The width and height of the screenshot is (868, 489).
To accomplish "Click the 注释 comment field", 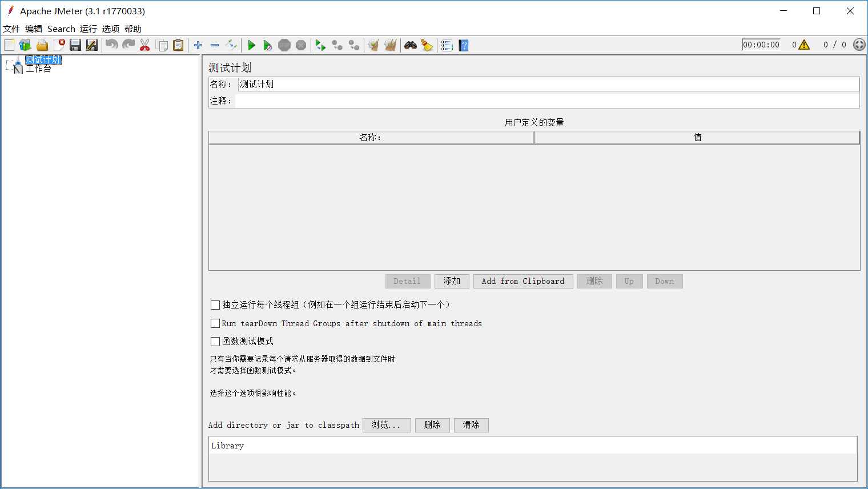I will [547, 101].
